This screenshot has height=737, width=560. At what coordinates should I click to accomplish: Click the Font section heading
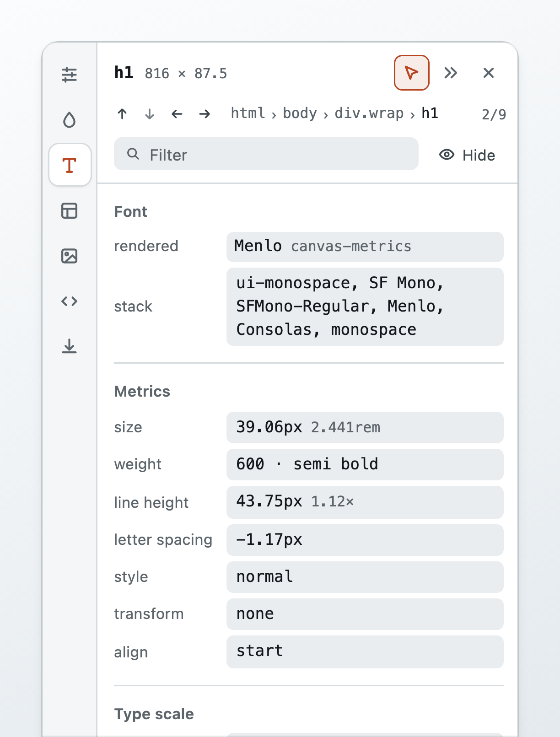click(131, 212)
